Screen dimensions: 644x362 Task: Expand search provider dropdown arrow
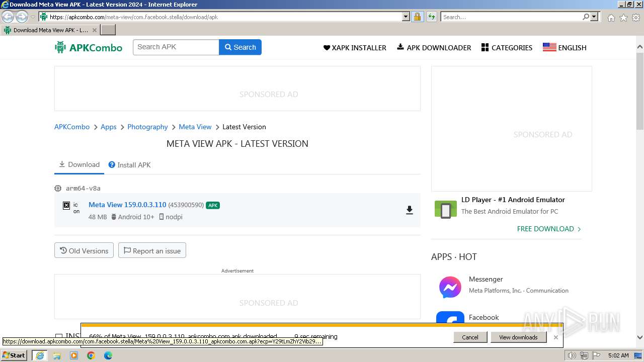594,17
